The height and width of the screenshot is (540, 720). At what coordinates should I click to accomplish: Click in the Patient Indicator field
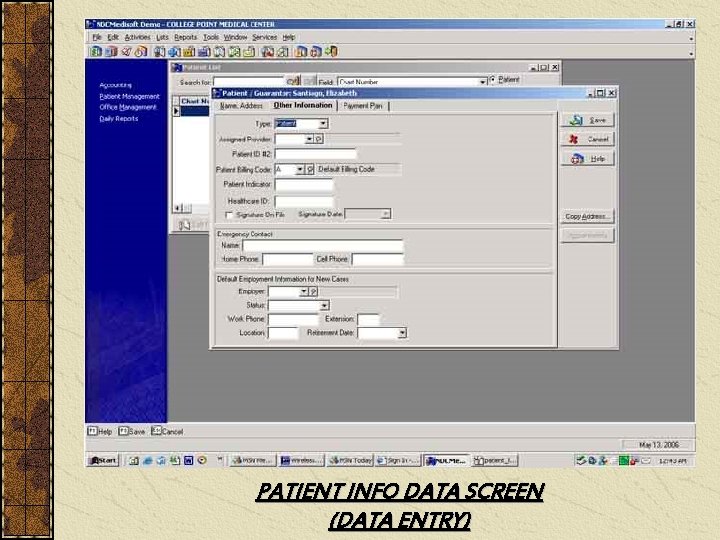pos(304,185)
